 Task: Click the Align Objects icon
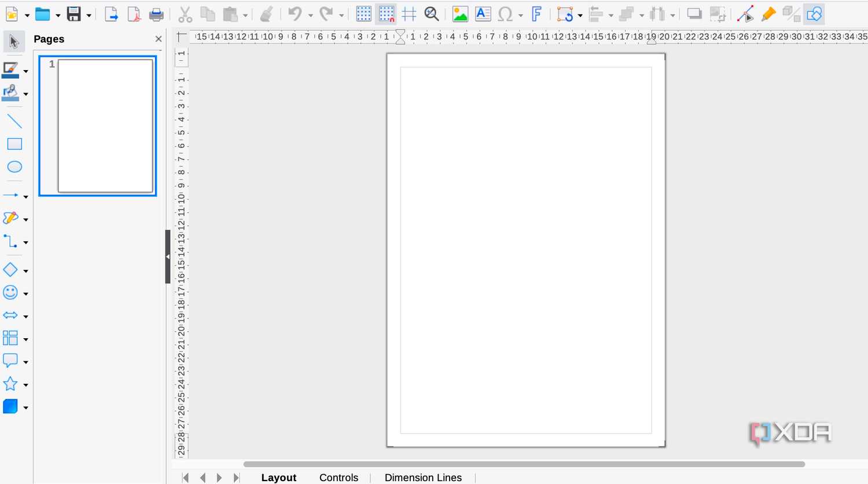[x=596, y=14]
